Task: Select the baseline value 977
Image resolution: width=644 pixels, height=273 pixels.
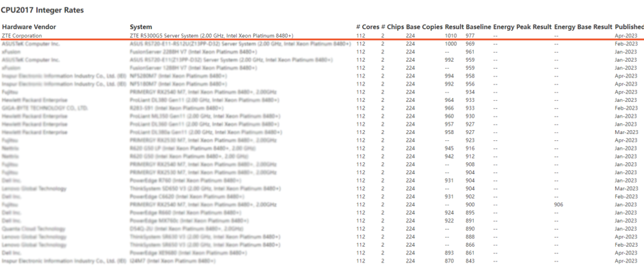Action: pos(470,36)
